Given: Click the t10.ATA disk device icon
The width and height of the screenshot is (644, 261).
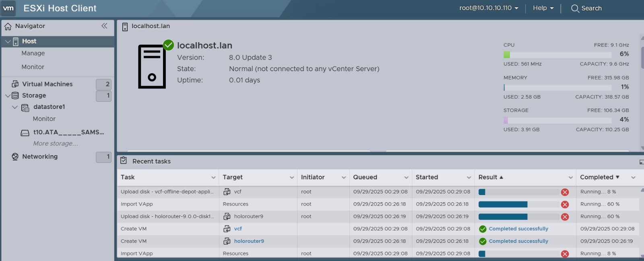Looking at the screenshot, I should [x=25, y=133].
